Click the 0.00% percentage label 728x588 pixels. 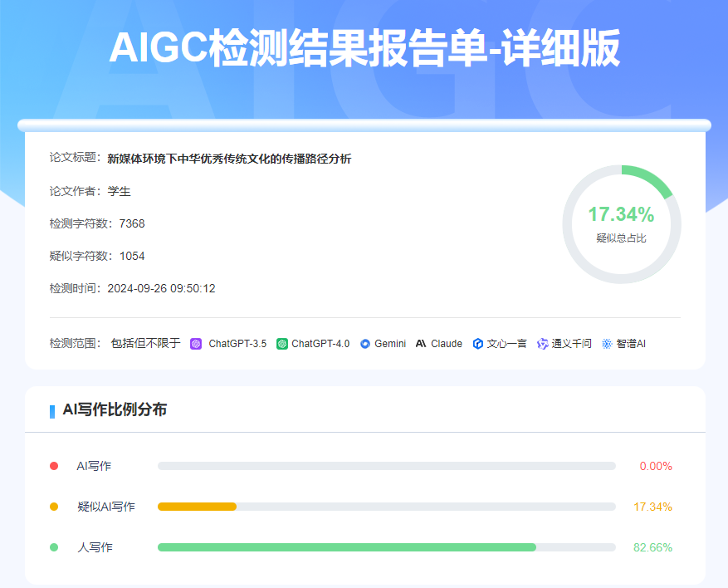click(656, 466)
